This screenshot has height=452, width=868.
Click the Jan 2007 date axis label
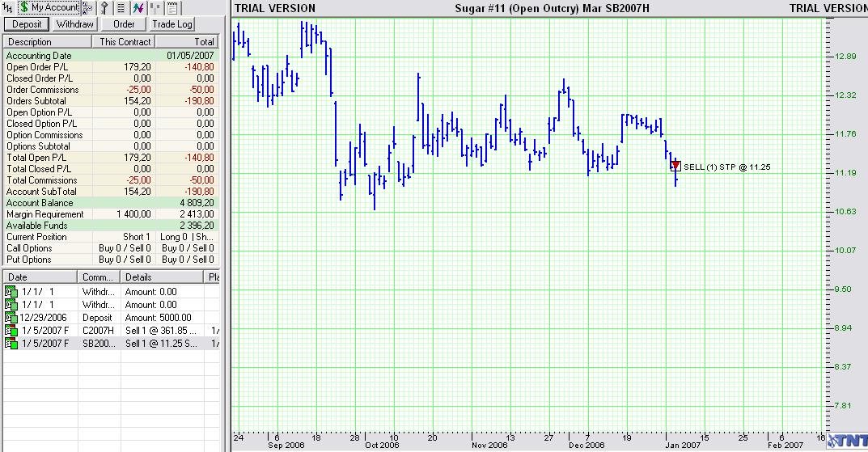click(683, 445)
